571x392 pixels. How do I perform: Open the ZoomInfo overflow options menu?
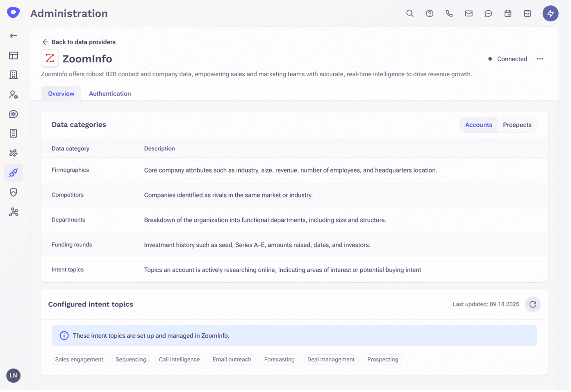point(540,59)
